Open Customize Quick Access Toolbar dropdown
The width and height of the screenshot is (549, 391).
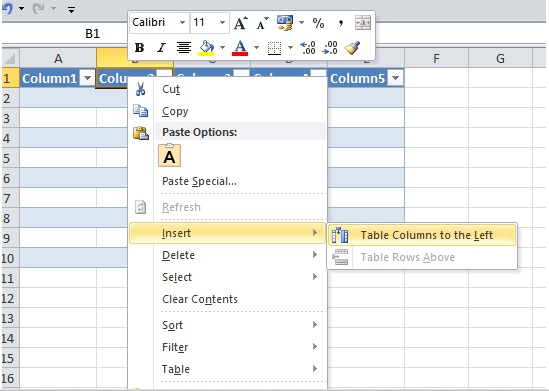(71, 9)
